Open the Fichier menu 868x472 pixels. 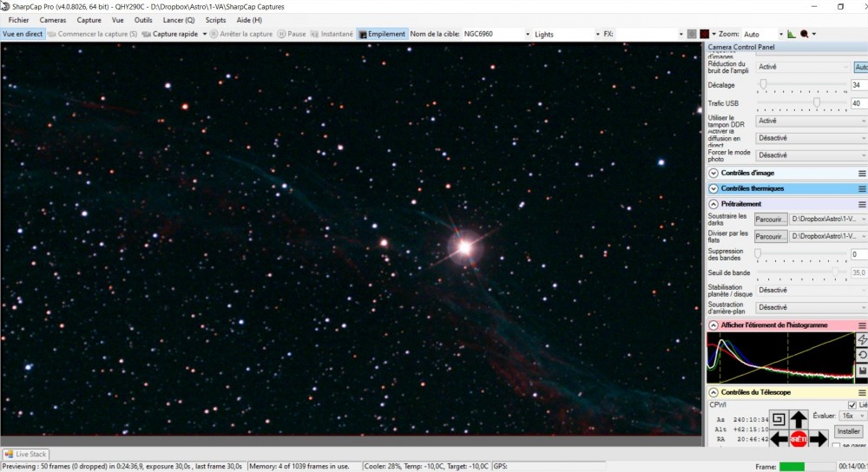[18, 20]
